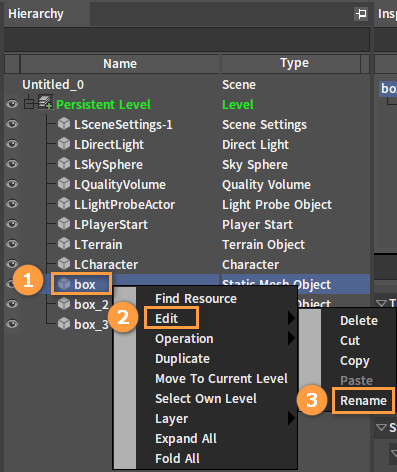Image resolution: width=397 pixels, height=472 pixels.
Task: Click the cube icon next to LTerrain
Action: [x=64, y=244]
